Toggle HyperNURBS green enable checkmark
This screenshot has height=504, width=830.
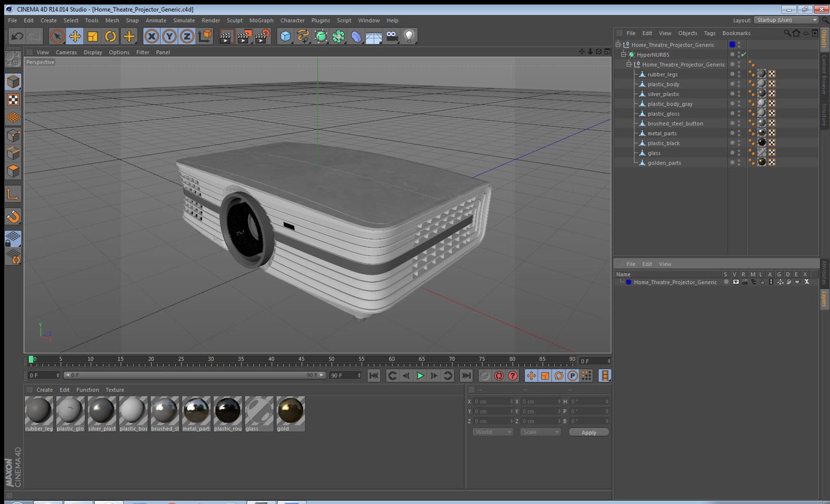click(744, 55)
